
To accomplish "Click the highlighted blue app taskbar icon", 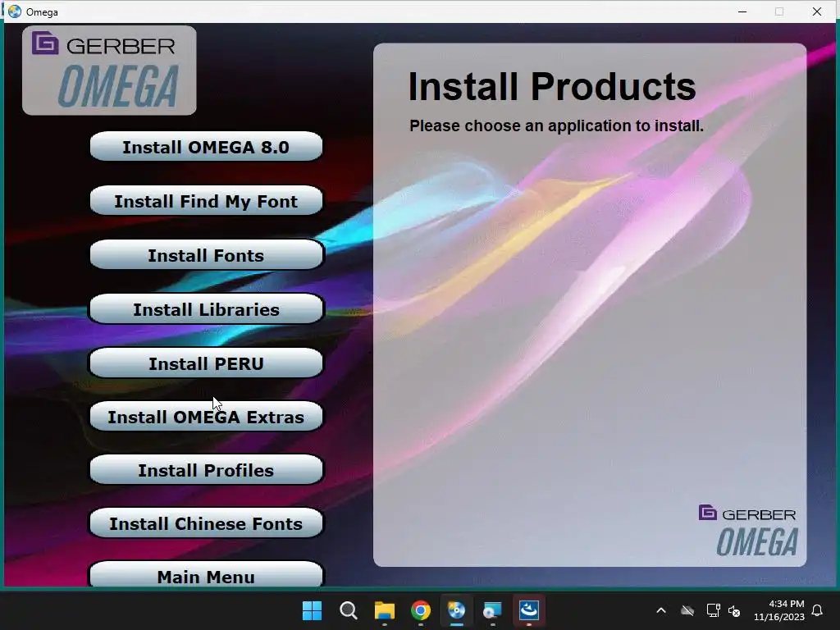I will [529, 610].
